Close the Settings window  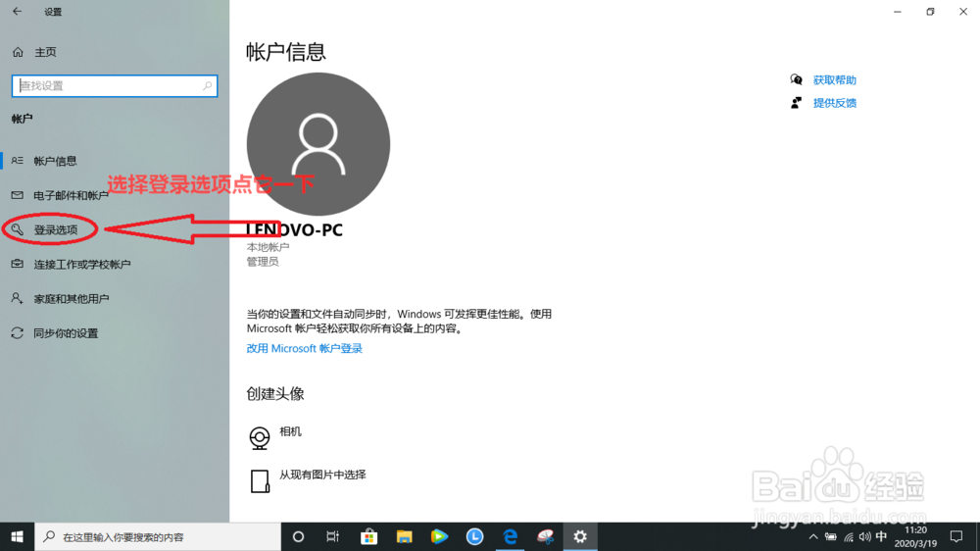click(963, 11)
